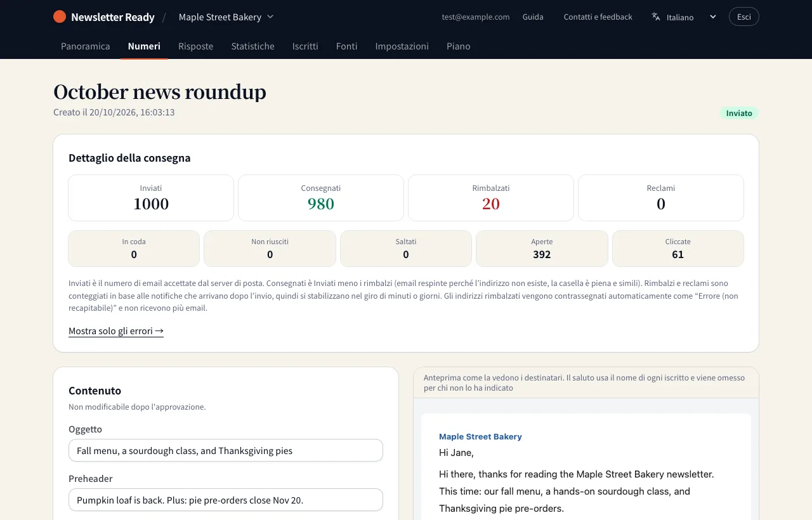Open the Statistiche tab
Image resolution: width=812 pixels, height=520 pixels.
[252, 46]
